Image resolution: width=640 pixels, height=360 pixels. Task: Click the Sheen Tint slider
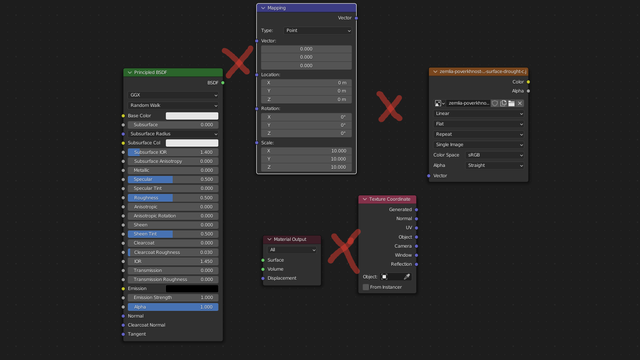pyautogui.click(x=173, y=234)
